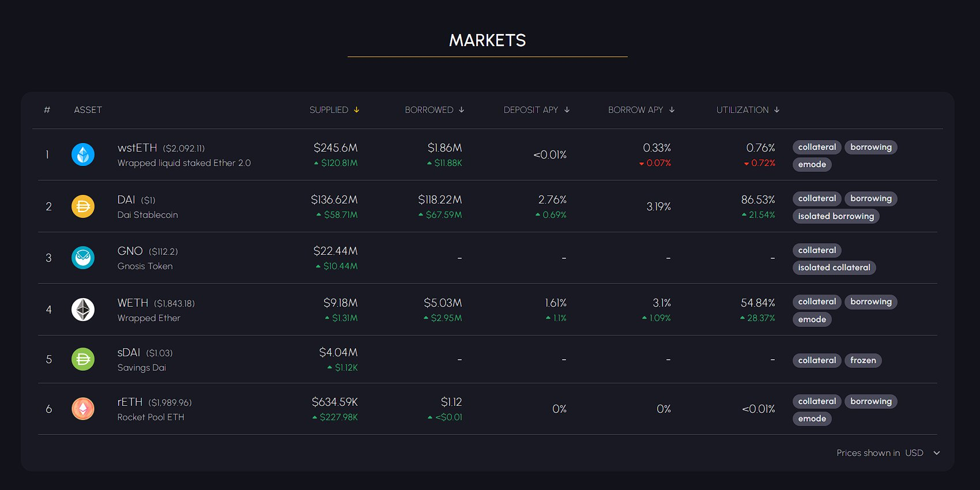Click the DAI stablecoin icon

click(83, 206)
